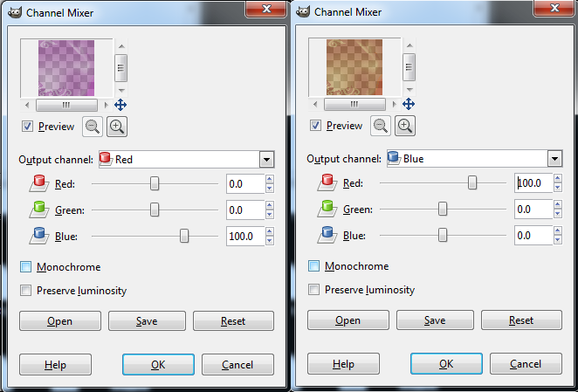Click Green slider handle in right dialog
Image resolution: width=578 pixels, height=392 pixels.
(443, 209)
